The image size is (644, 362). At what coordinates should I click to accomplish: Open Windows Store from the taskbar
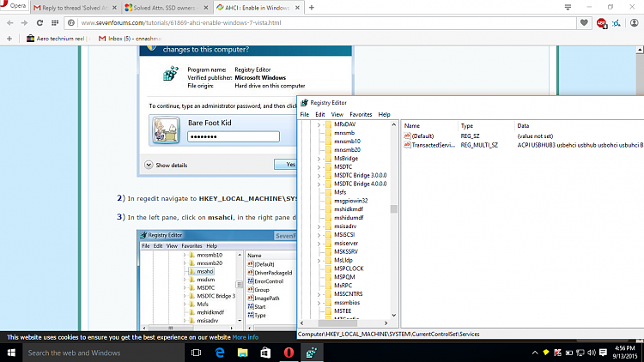coord(265,353)
